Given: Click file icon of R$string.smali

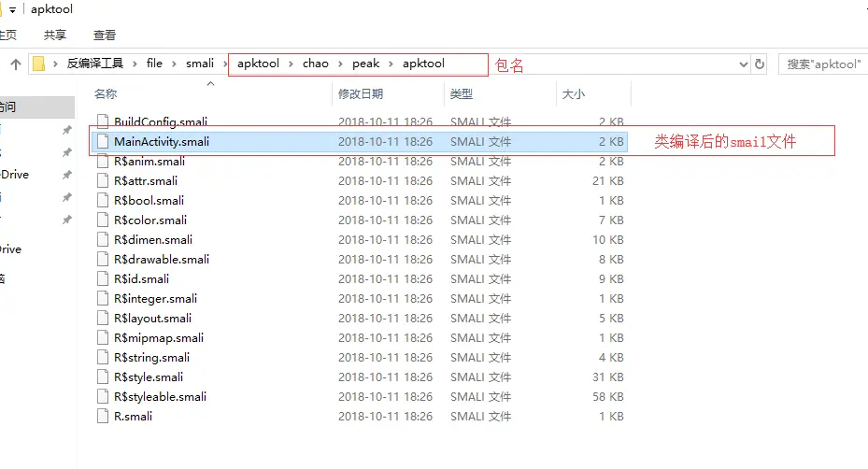Looking at the screenshot, I should coord(103,358).
